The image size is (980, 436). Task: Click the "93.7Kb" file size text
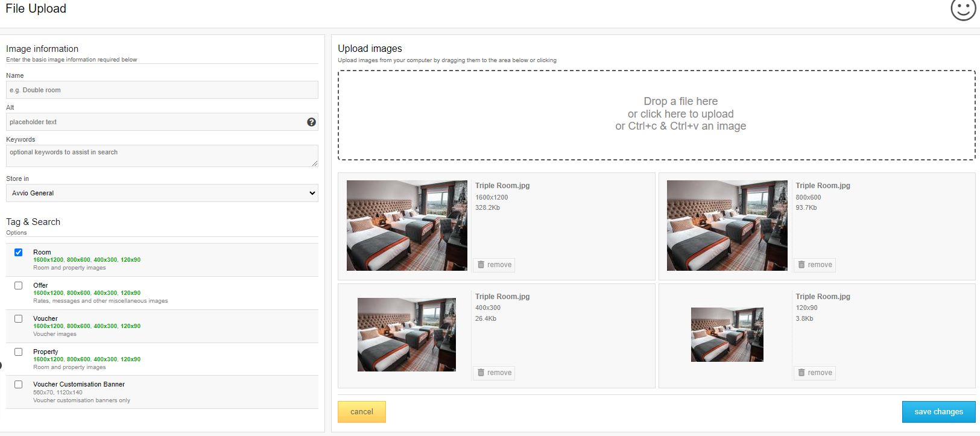pos(806,207)
